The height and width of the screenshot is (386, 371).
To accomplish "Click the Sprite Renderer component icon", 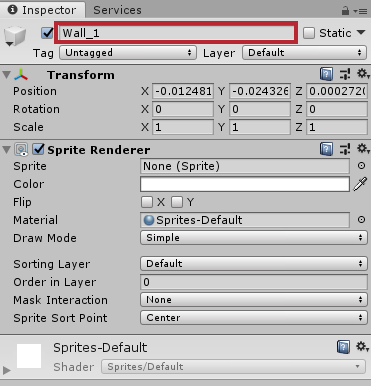I will pos(21,150).
